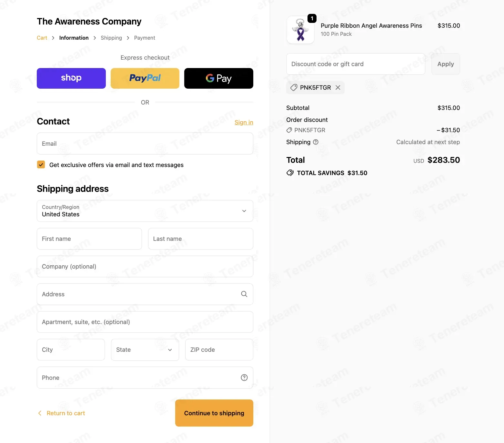Select the Payment breadcrumb step

145,38
